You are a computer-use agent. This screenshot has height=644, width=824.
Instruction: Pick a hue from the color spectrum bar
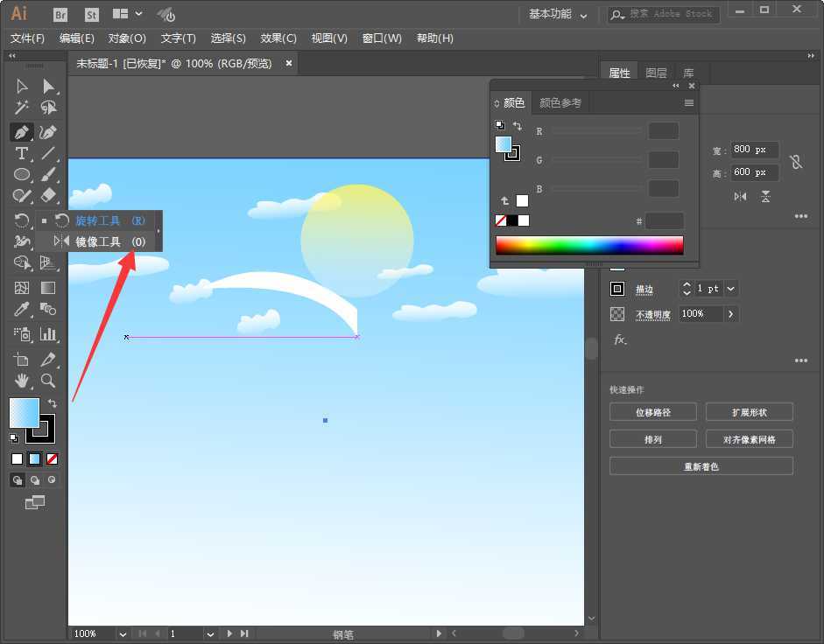pos(588,246)
